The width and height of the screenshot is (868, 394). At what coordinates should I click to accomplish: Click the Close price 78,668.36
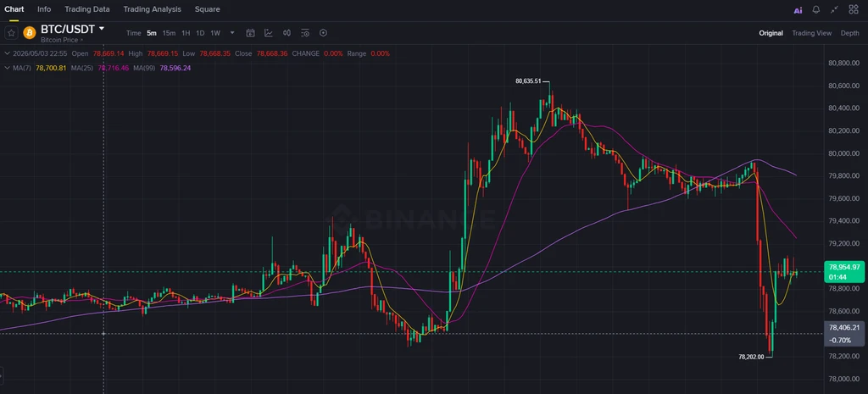pos(272,53)
